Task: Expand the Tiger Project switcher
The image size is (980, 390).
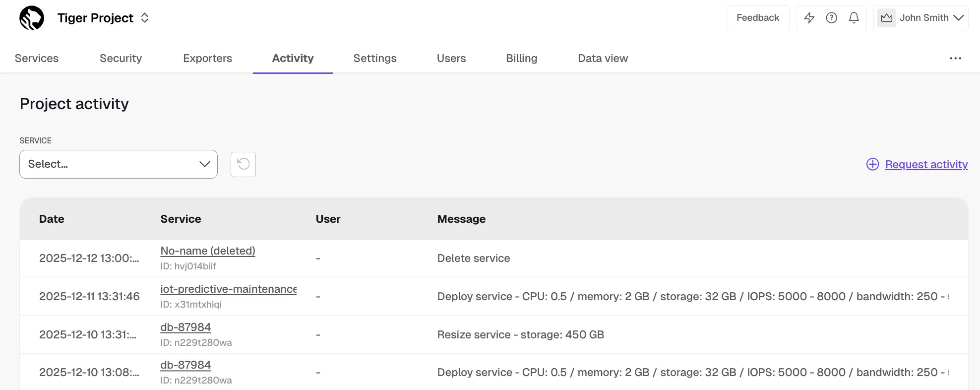Action: pos(145,18)
